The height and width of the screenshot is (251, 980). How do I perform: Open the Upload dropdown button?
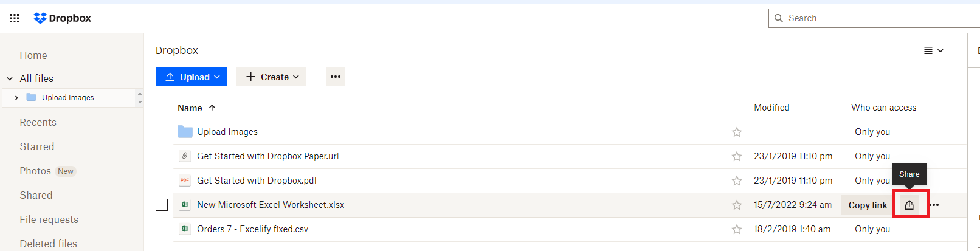(191, 77)
